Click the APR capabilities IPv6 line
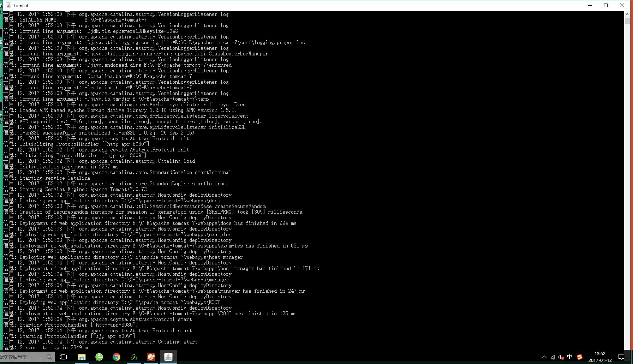This screenshot has width=633, height=364. 132,121
